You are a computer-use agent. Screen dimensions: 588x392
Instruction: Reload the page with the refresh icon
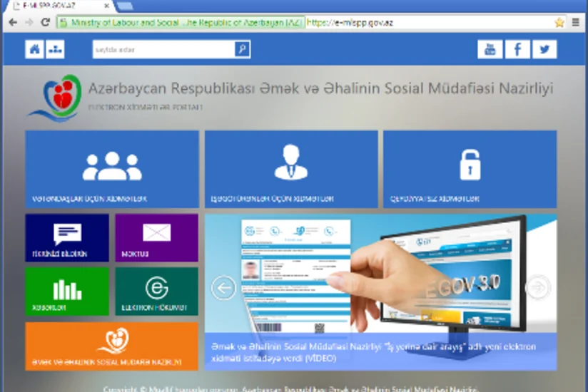46,22
